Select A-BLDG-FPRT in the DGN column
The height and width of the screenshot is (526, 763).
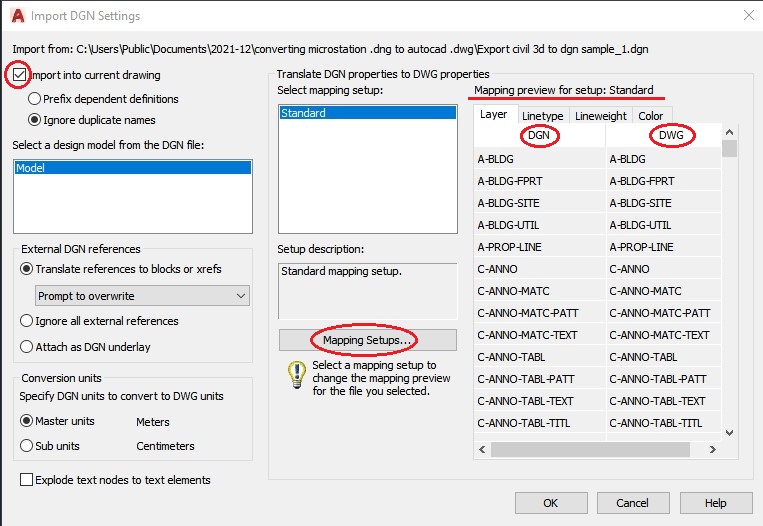[539, 181]
